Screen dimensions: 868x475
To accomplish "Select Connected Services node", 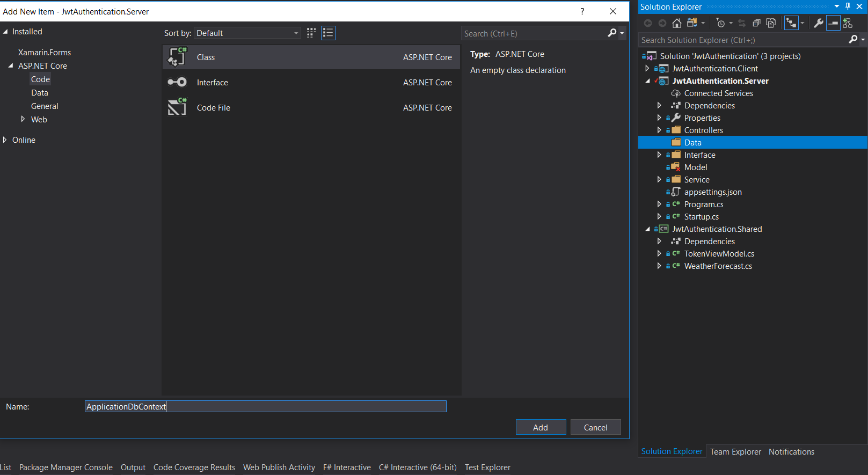I will tap(718, 93).
